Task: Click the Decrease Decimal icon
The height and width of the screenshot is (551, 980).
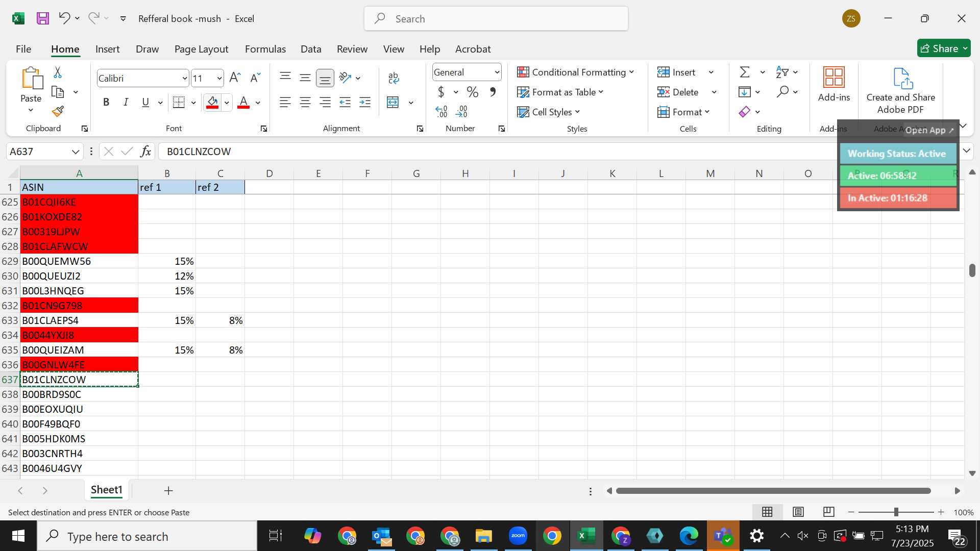Action: click(462, 111)
